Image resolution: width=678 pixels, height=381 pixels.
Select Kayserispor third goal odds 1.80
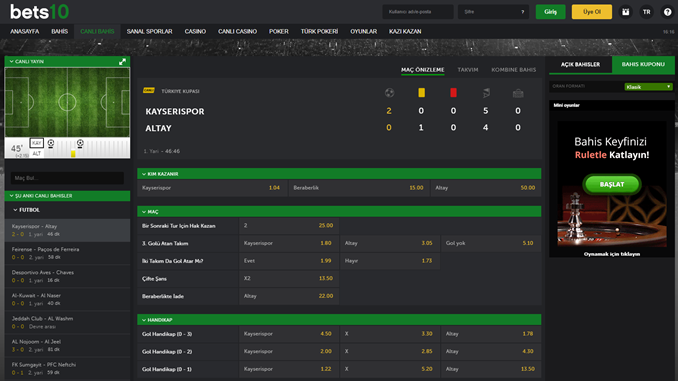pos(289,243)
